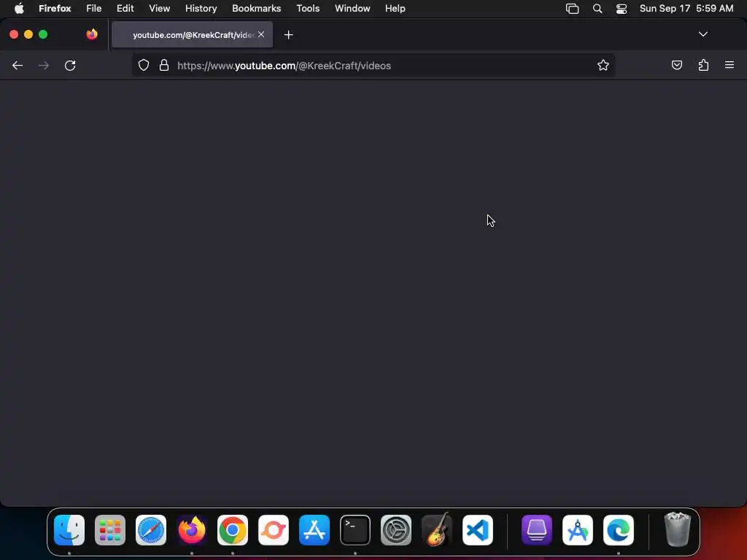
Task: Minimize the Firefox window (yellow button)
Action: tap(28, 34)
